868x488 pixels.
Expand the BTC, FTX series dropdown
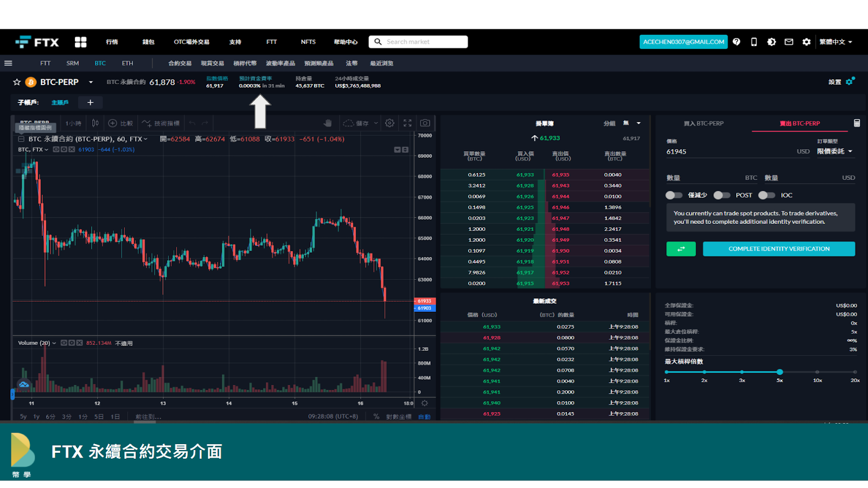(46, 150)
